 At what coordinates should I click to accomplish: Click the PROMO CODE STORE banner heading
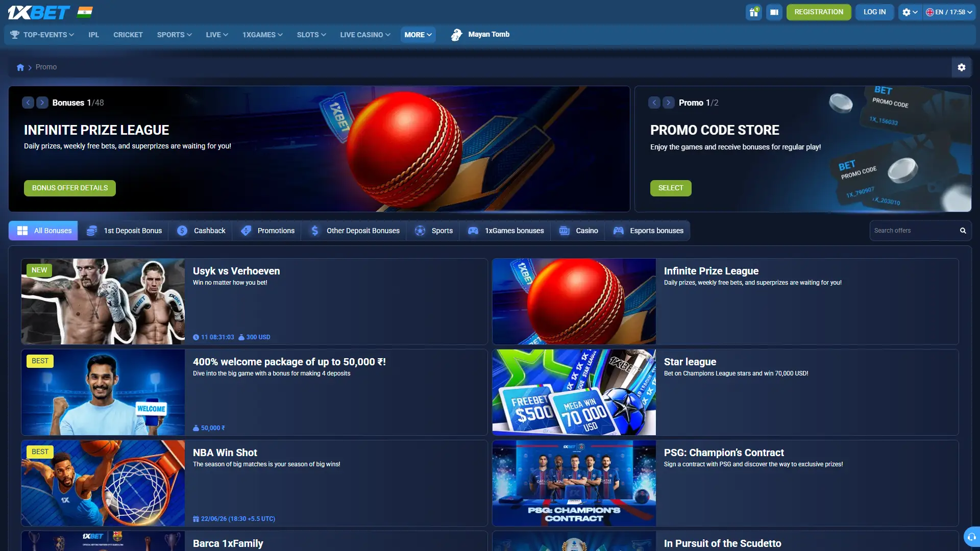tap(715, 130)
